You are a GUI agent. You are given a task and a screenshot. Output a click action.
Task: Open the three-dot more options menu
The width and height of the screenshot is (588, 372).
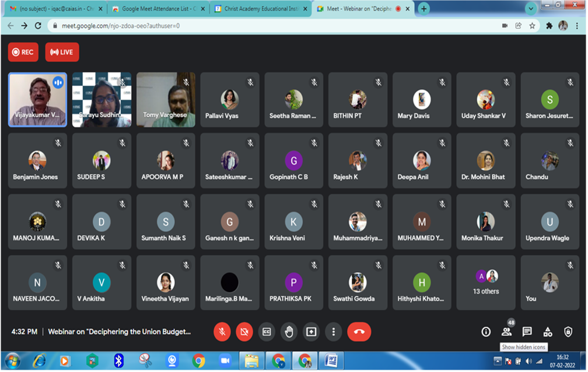click(x=334, y=332)
